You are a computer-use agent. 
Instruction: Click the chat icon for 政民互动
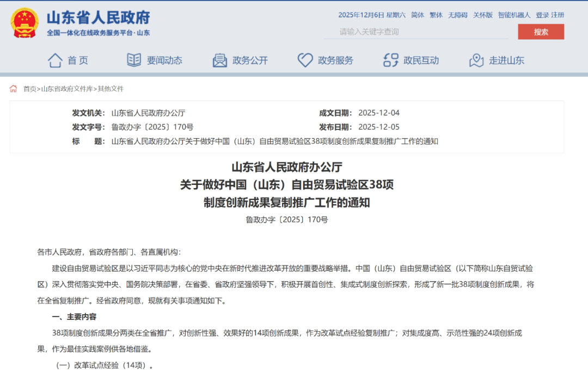(390, 60)
